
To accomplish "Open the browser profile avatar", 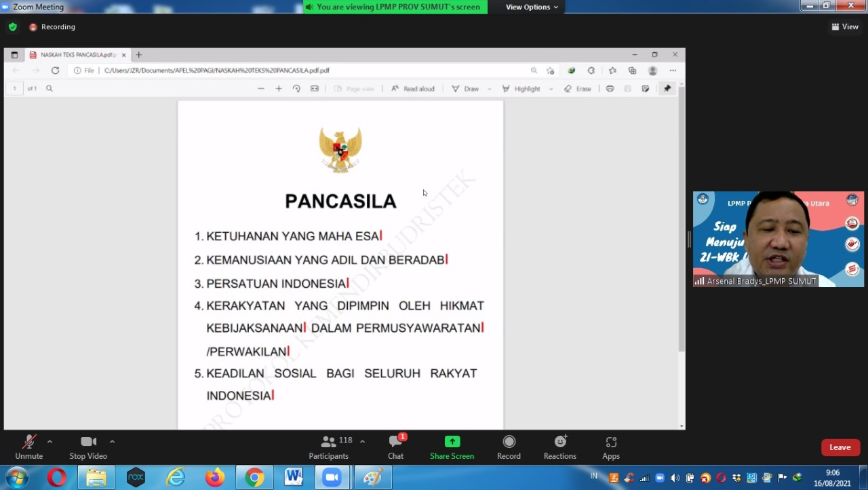I will pyautogui.click(x=652, y=71).
